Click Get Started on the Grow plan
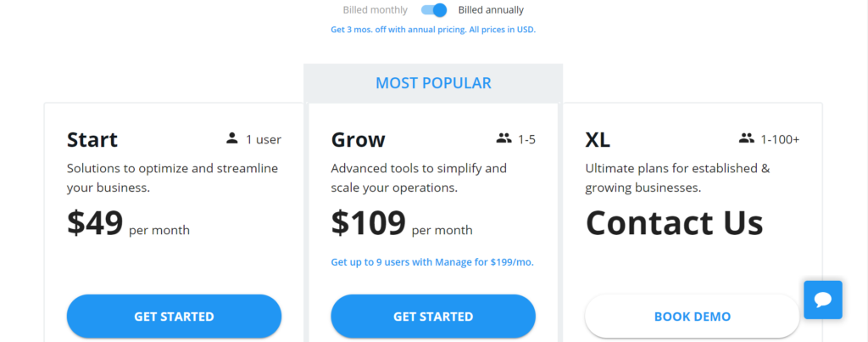This screenshot has width=868, height=342. point(433,317)
